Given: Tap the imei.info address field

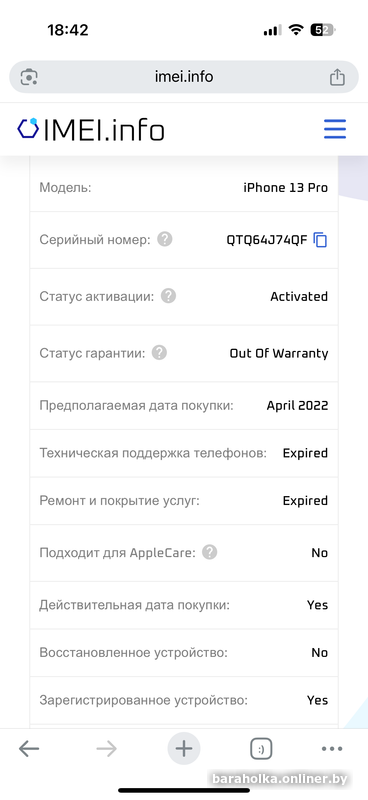Looking at the screenshot, I should [x=184, y=77].
